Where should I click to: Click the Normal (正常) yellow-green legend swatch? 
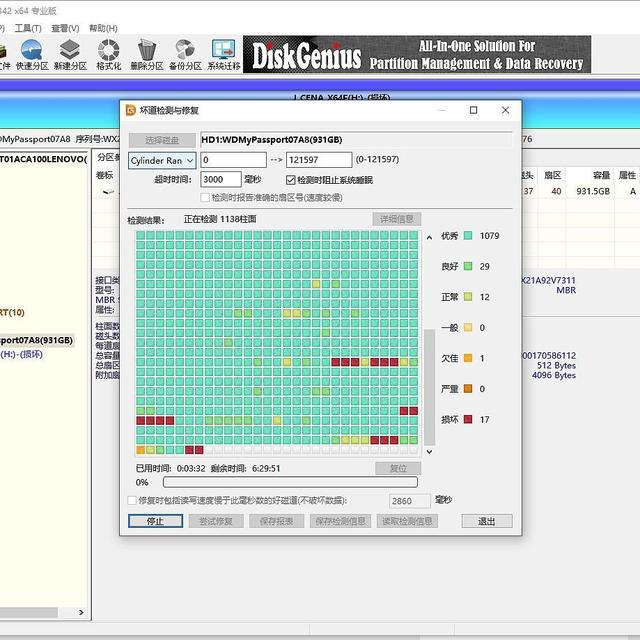(x=468, y=297)
